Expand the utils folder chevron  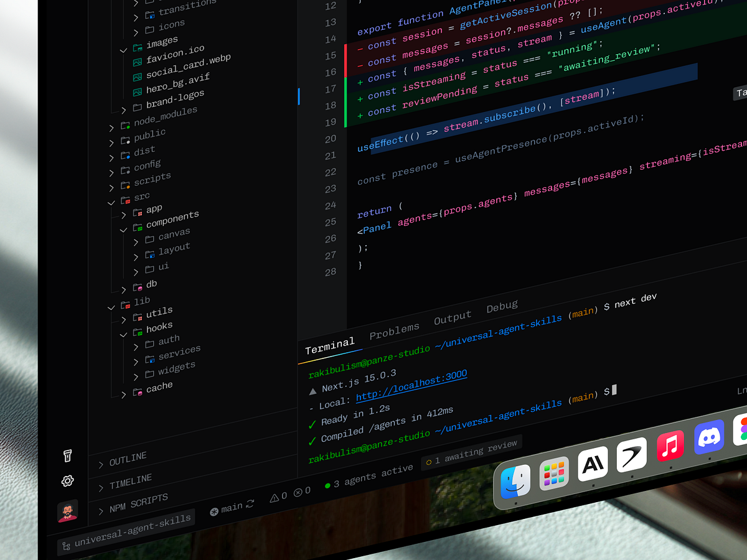[x=123, y=319]
